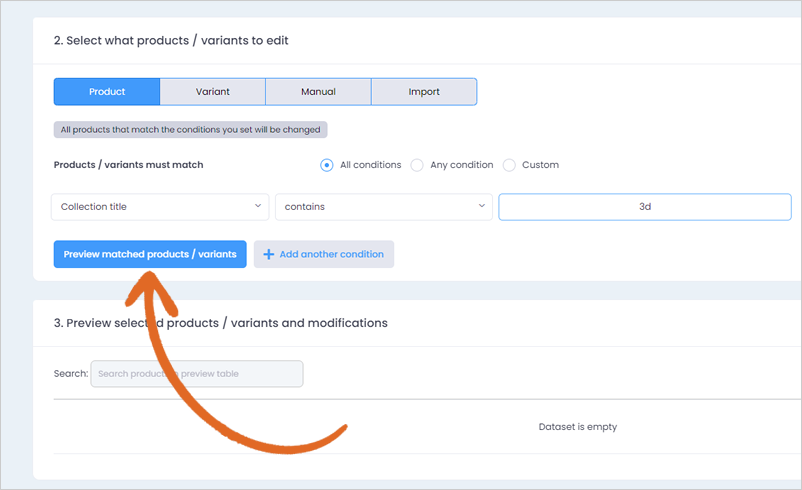Focus the condition value field containing 3d
This screenshot has width=802, height=490.
tap(645, 207)
